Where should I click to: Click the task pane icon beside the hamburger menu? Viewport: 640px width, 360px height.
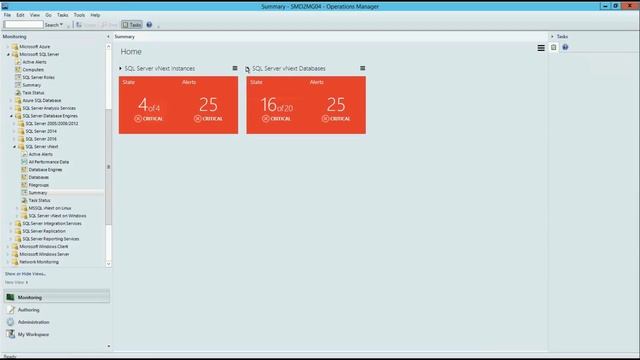point(553,47)
